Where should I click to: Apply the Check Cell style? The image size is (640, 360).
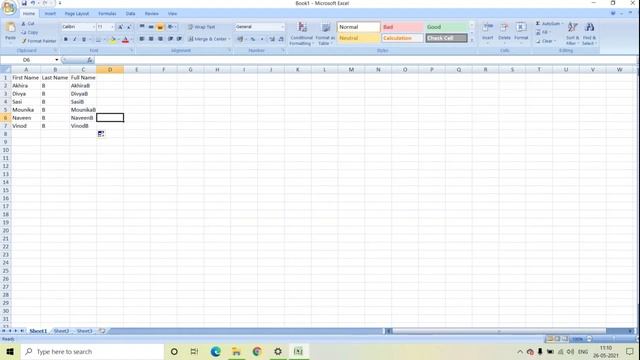click(447, 38)
